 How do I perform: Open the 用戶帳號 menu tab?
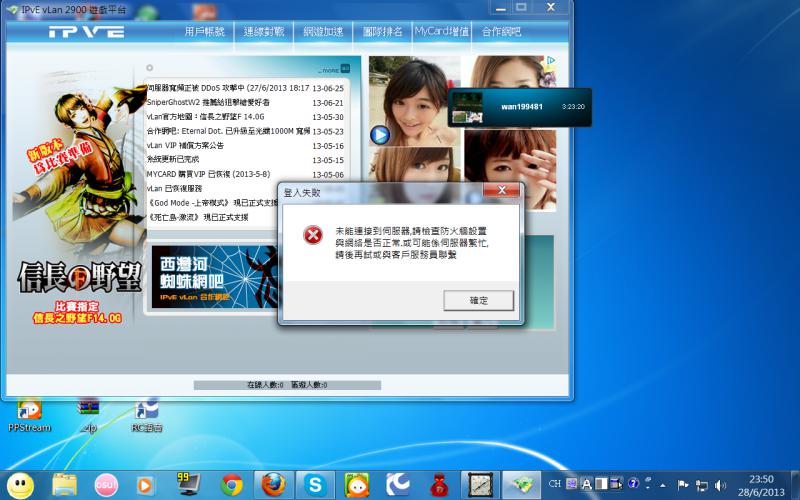pos(206,32)
